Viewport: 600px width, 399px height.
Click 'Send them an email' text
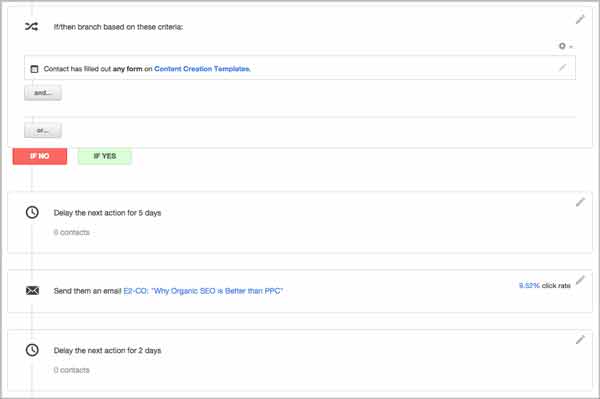(87, 291)
